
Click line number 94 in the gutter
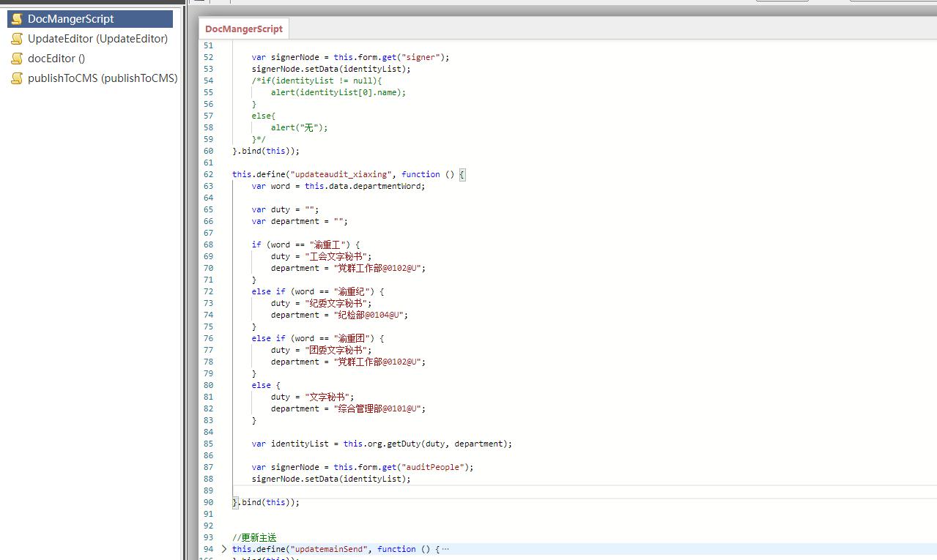click(208, 549)
